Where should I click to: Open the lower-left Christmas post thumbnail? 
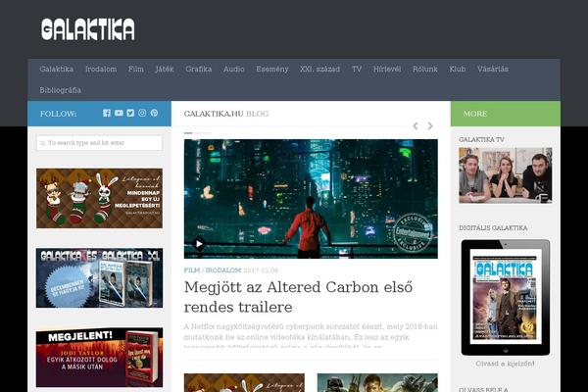point(244,382)
